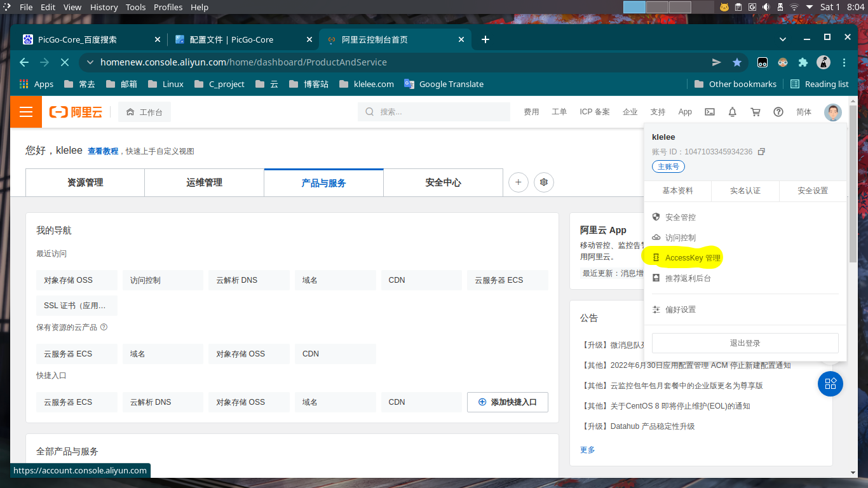Click the volume icon in system tray
The width and height of the screenshot is (868, 488).
tap(766, 7)
